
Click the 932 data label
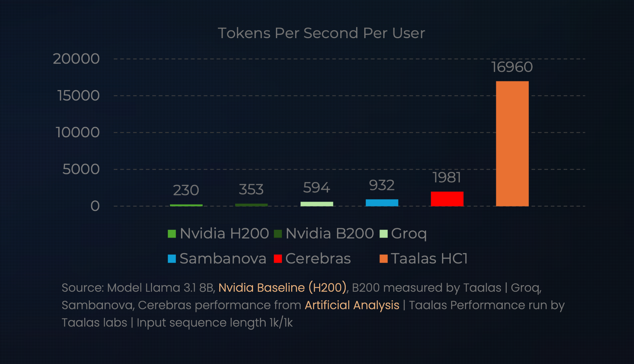point(382,186)
